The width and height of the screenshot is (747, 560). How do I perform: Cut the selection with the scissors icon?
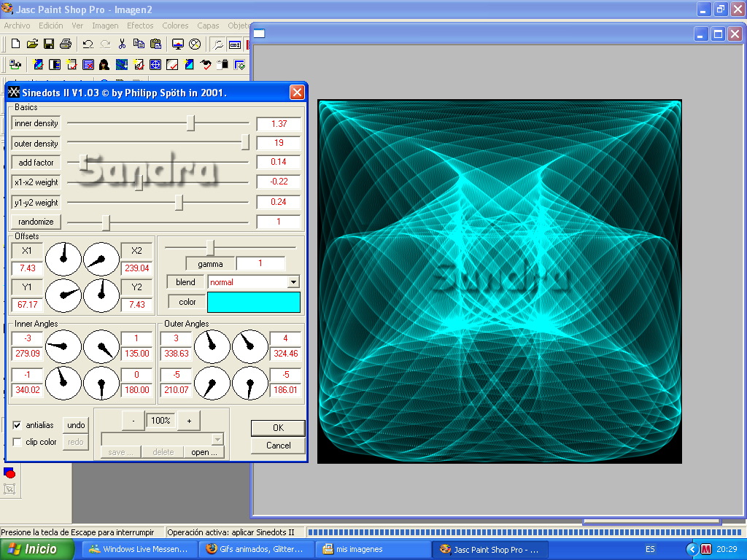tap(122, 44)
